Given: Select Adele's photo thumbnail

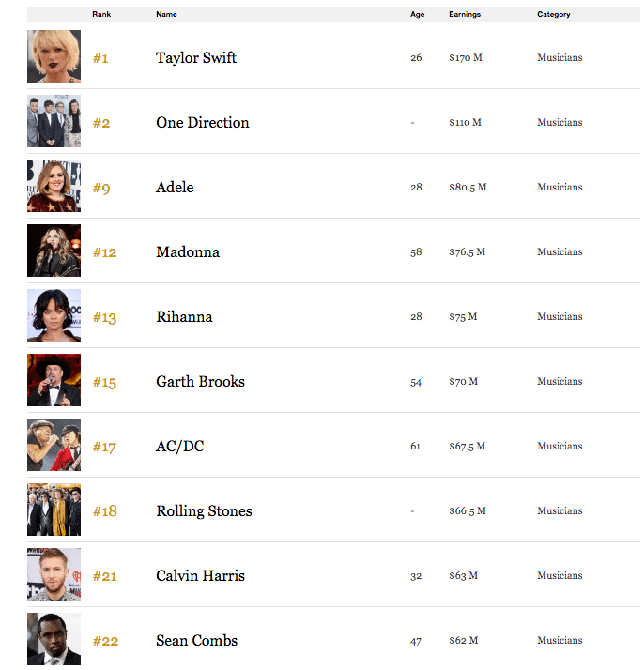Looking at the screenshot, I should click(x=54, y=186).
